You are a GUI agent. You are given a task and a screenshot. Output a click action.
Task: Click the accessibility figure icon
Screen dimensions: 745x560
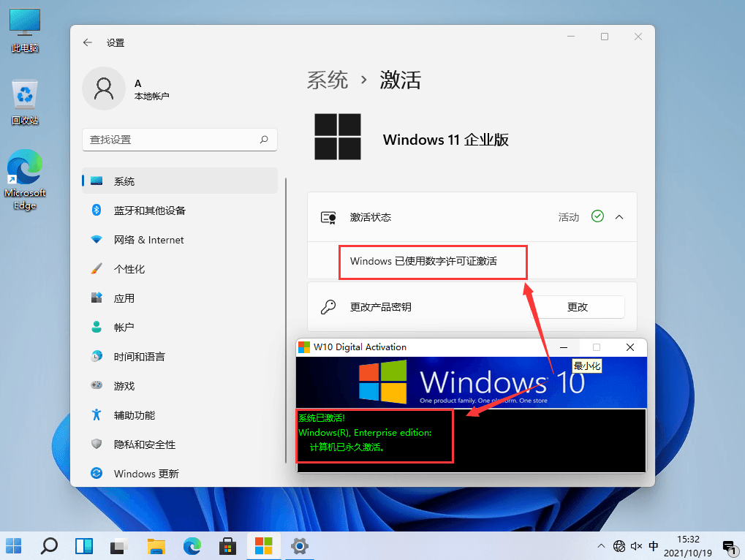pyautogui.click(x=97, y=415)
